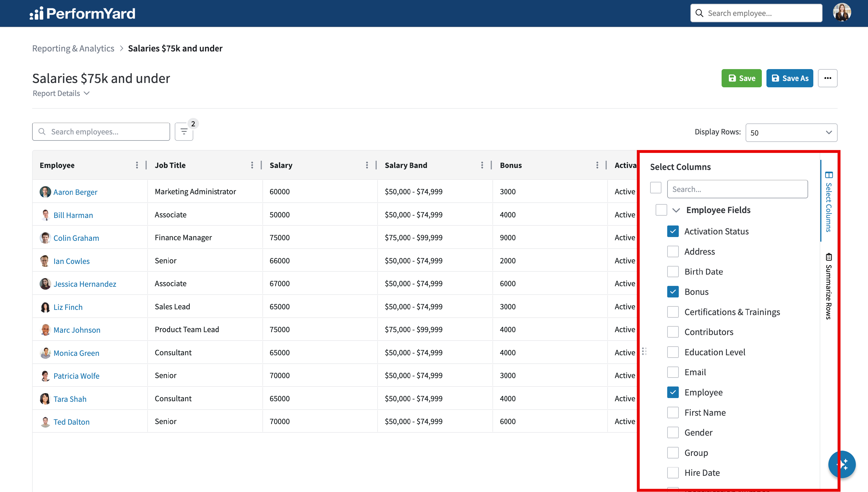Enable the Education Level checkbox
Viewport: 868px width, 492px height.
point(673,352)
